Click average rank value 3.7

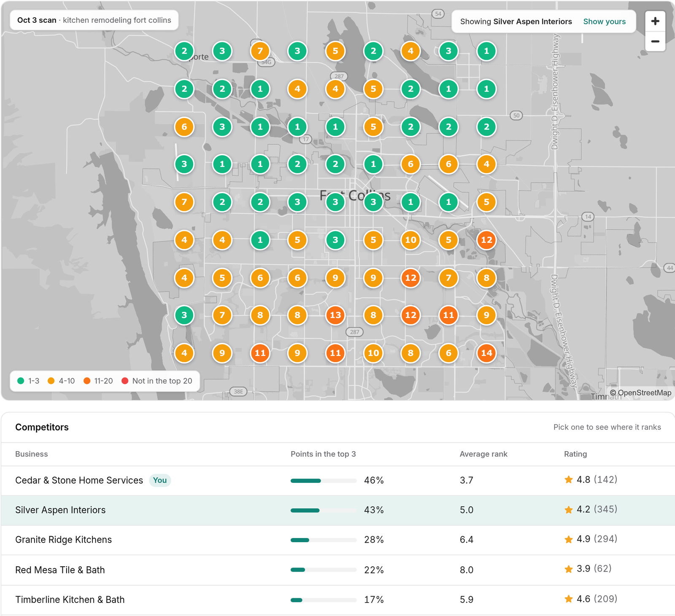click(467, 480)
